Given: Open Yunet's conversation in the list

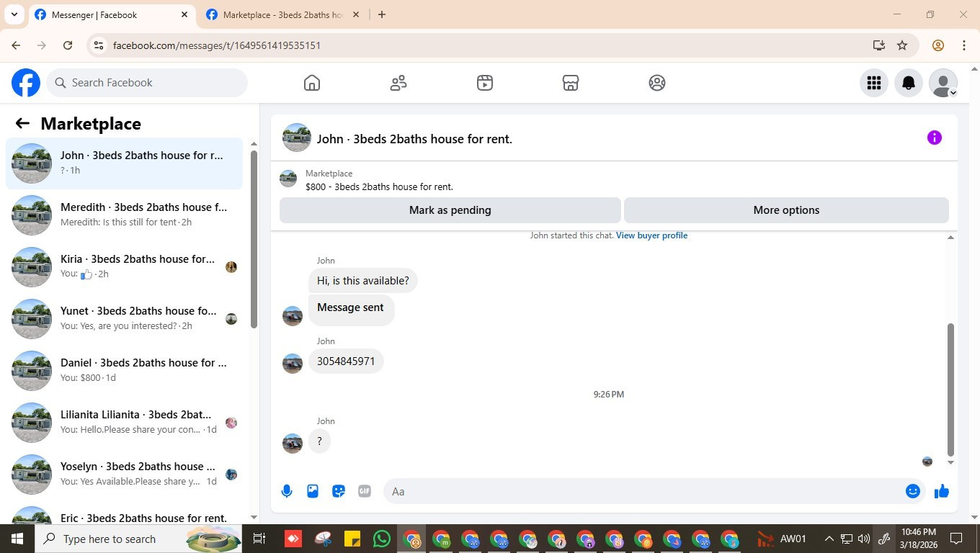Looking at the screenshot, I should point(125,319).
